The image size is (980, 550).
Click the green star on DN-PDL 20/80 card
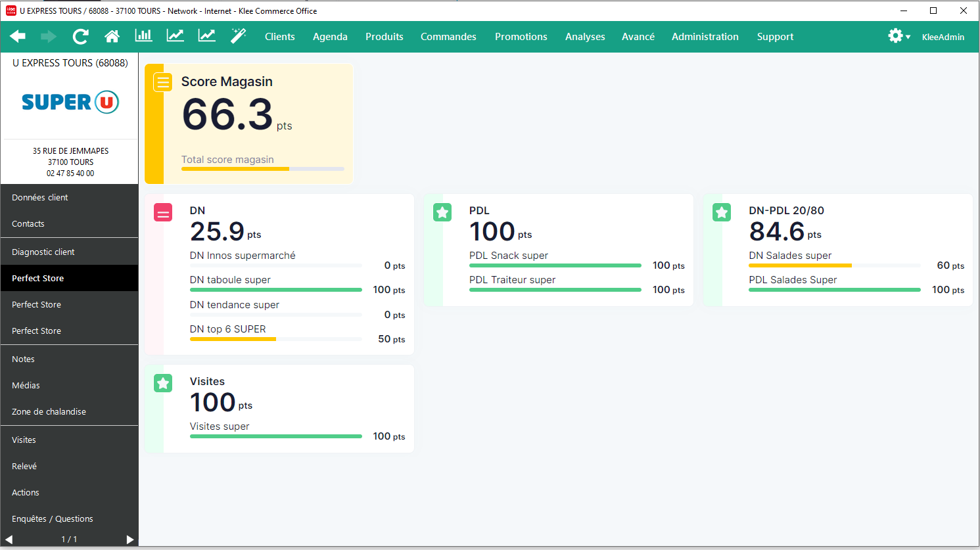tap(722, 212)
